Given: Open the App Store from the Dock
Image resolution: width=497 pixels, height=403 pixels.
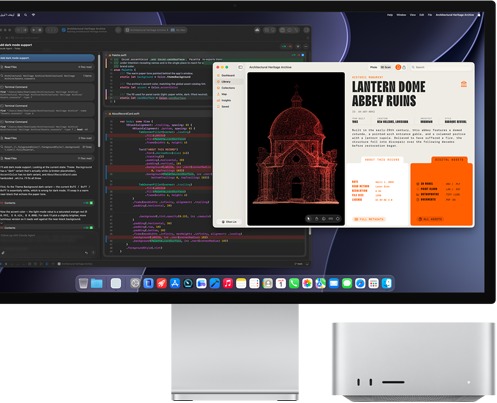Looking at the screenshot, I should tap(175, 284).
